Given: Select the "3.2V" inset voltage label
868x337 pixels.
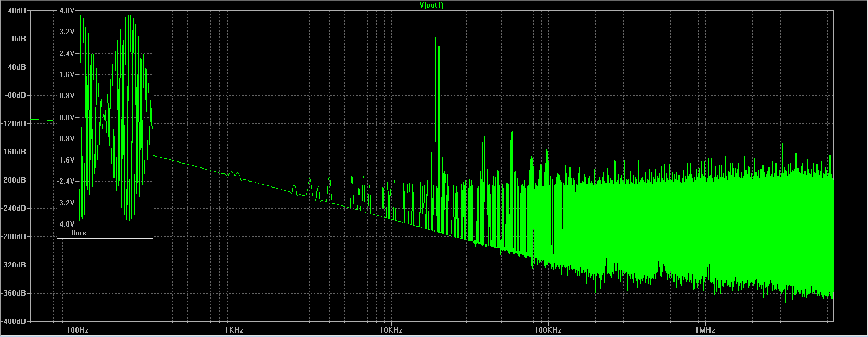Looking at the screenshot, I should 67,32.
